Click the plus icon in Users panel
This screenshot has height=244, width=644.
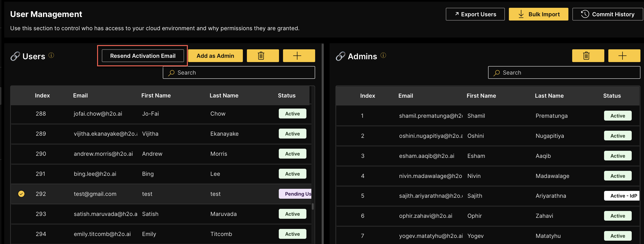(299, 56)
